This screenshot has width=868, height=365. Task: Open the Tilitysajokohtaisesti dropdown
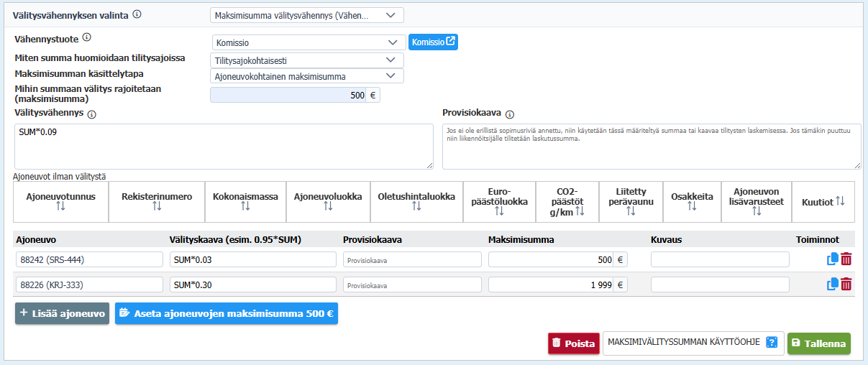click(x=307, y=60)
